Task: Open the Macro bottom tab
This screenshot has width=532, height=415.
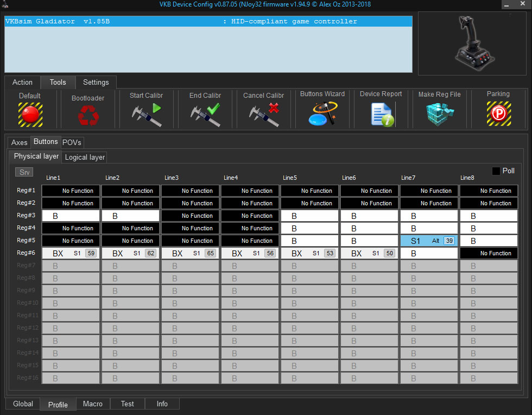Action: click(93, 404)
